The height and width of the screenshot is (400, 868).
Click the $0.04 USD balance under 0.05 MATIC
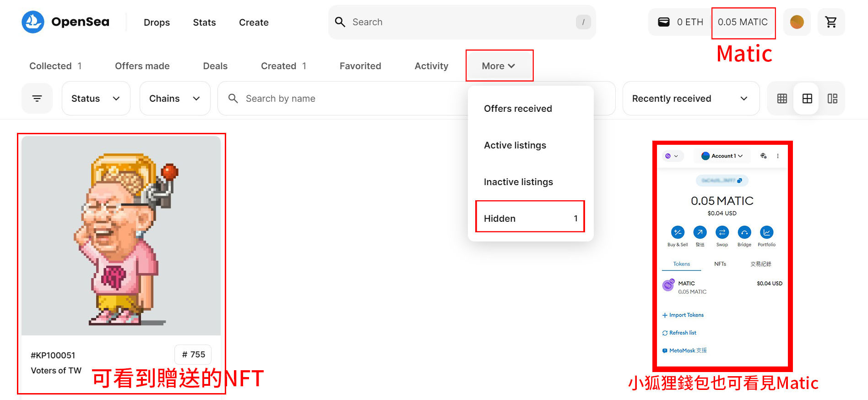(722, 213)
